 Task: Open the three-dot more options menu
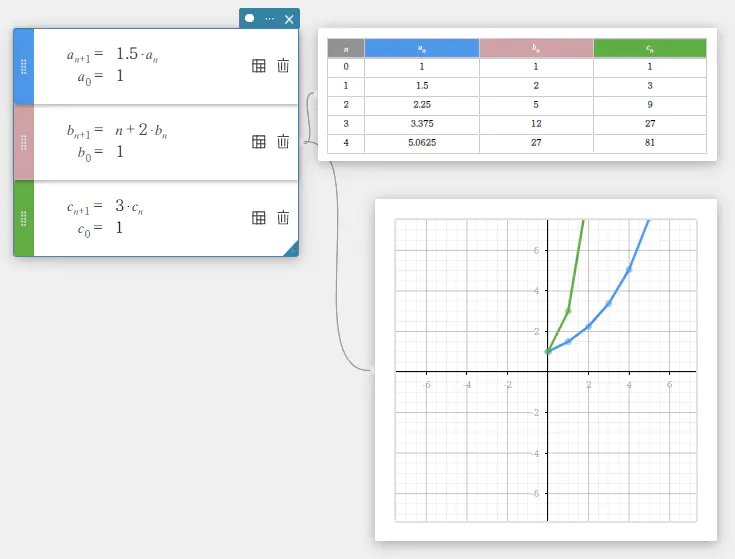tap(269, 19)
